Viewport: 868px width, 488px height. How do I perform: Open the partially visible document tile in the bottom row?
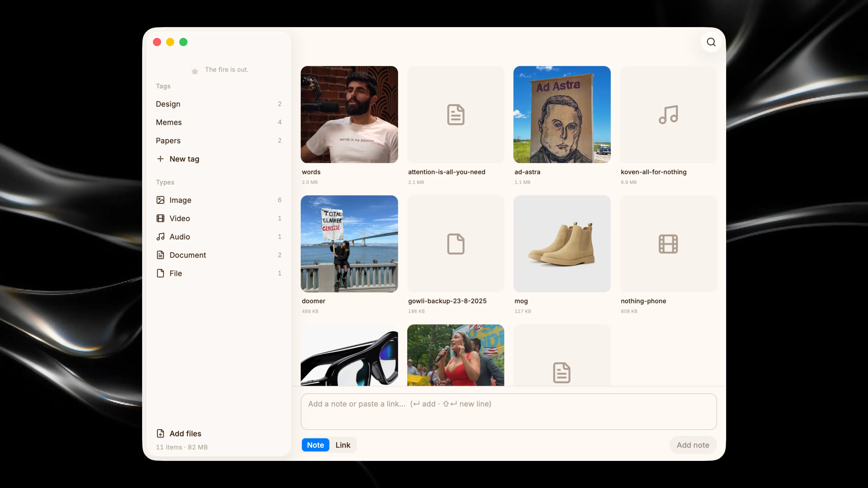[562, 355]
